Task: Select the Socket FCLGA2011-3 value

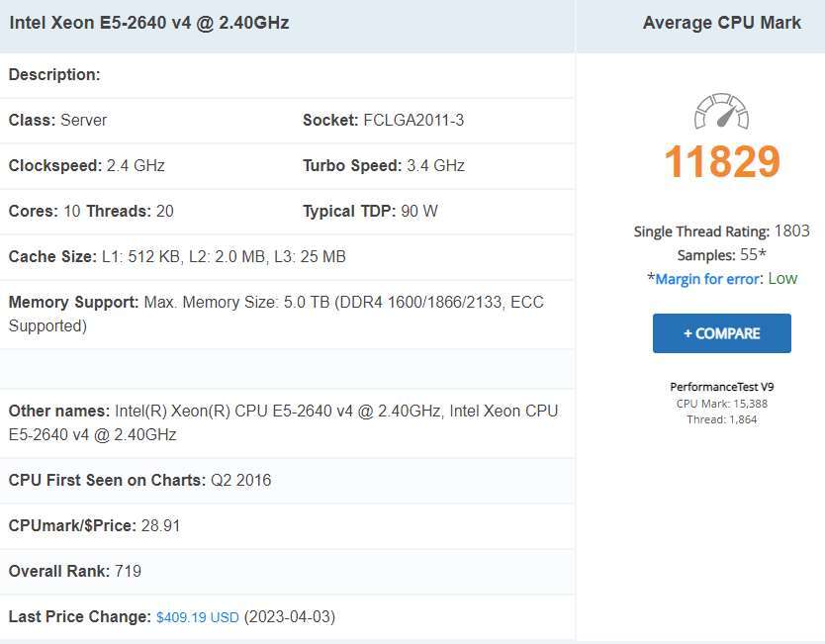Action: pyautogui.click(x=413, y=121)
